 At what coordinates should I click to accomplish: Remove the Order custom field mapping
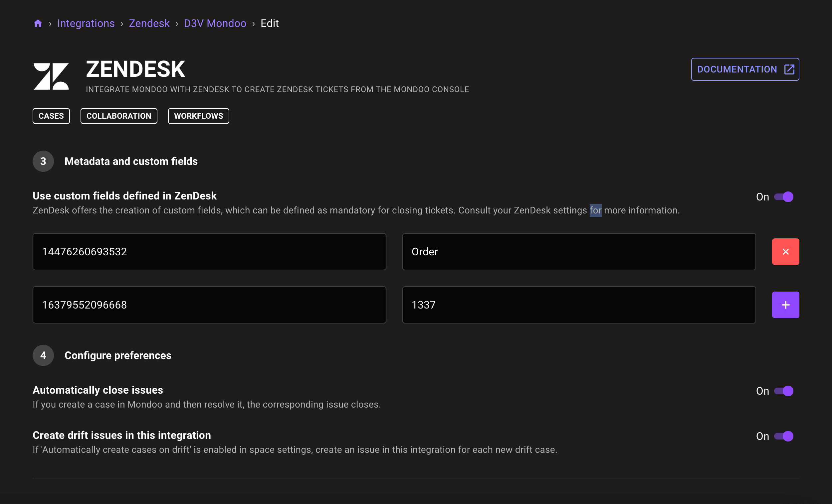point(785,251)
